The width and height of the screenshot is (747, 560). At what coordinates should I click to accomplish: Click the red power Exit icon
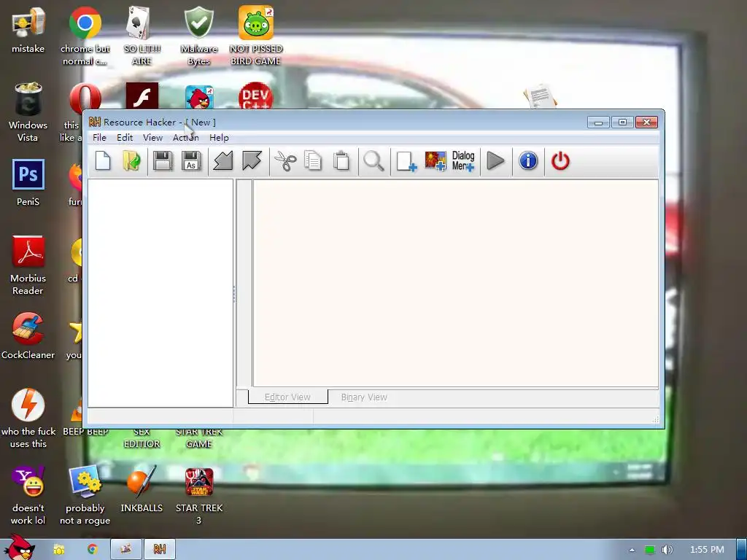pyautogui.click(x=560, y=161)
